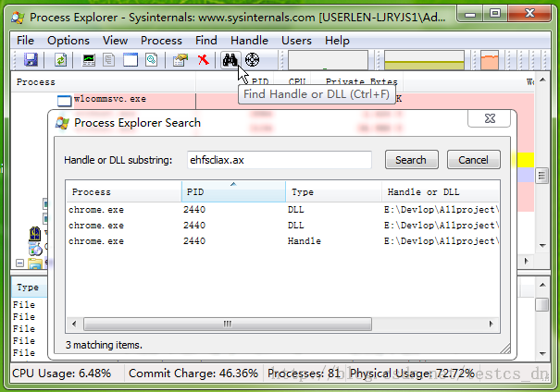Close the Process Explorer Search dialog
The width and height of the screenshot is (560, 392).
(x=490, y=118)
